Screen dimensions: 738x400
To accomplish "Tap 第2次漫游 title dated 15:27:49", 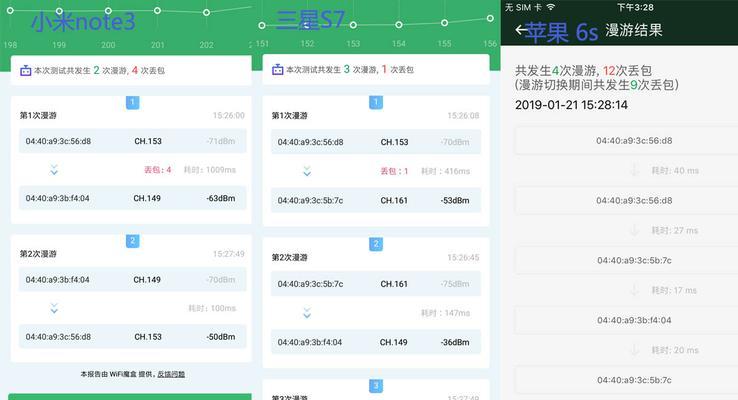I will pos(38,254).
